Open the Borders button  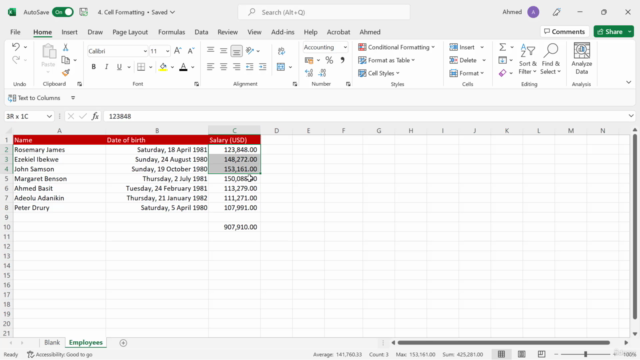tap(141, 67)
